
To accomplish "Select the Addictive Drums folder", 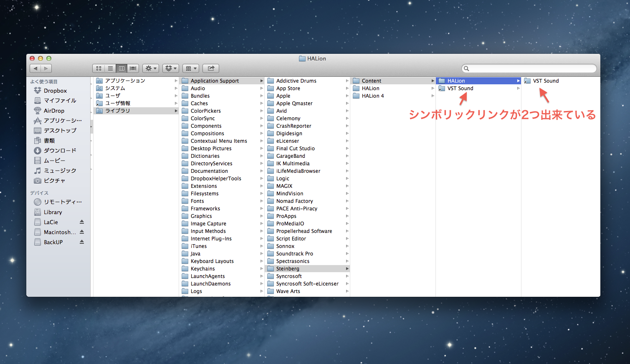I will coord(307,81).
